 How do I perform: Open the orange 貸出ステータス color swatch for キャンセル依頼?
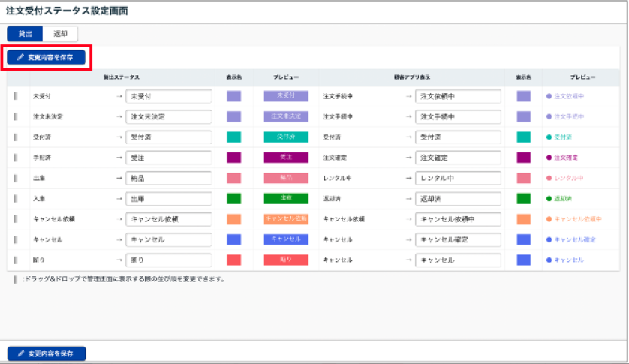(233, 219)
